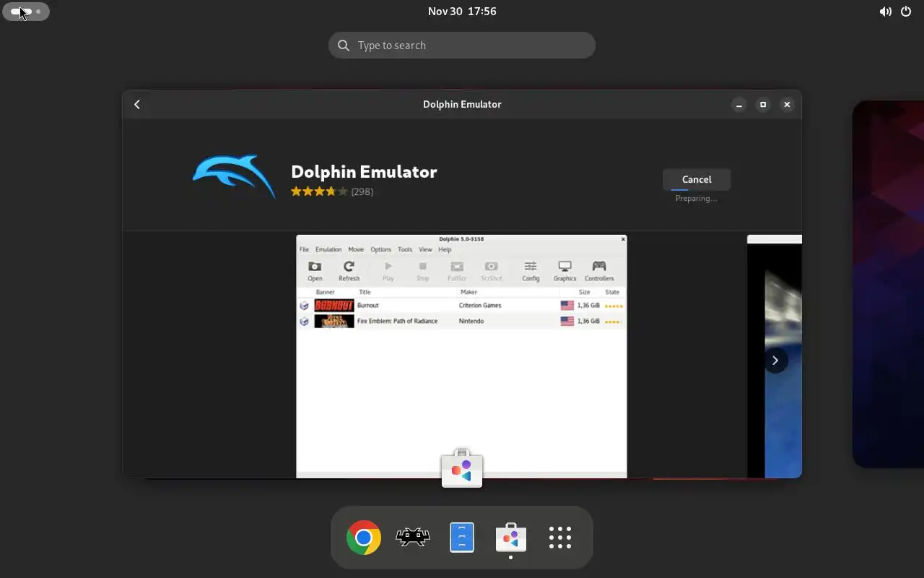Click the installation progress bar under Cancel
Image resolution: width=924 pixels, height=578 pixels.
(697, 191)
